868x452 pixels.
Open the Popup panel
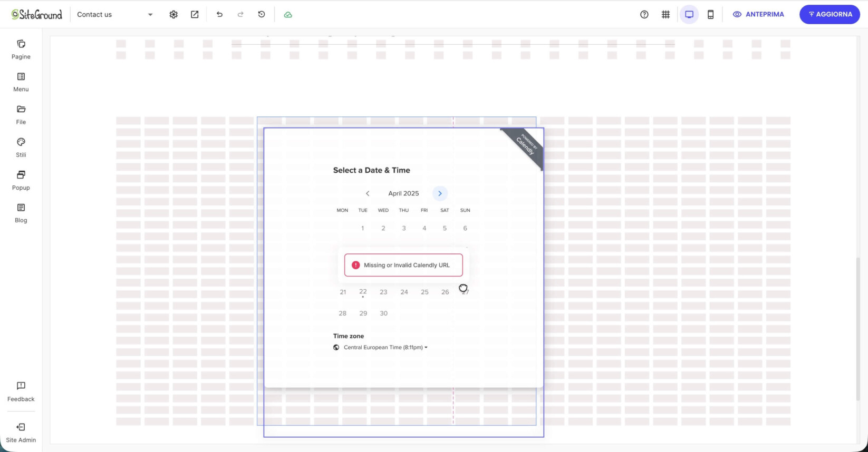(21, 181)
